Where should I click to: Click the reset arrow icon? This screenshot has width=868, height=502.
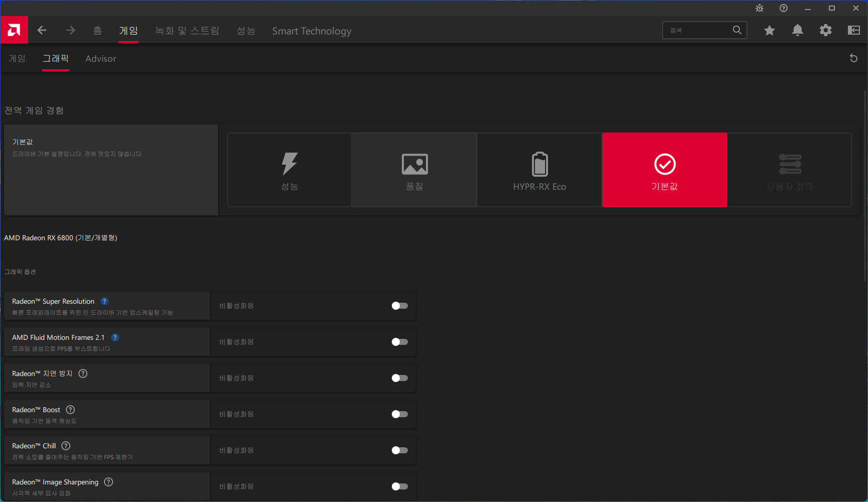(853, 58)
